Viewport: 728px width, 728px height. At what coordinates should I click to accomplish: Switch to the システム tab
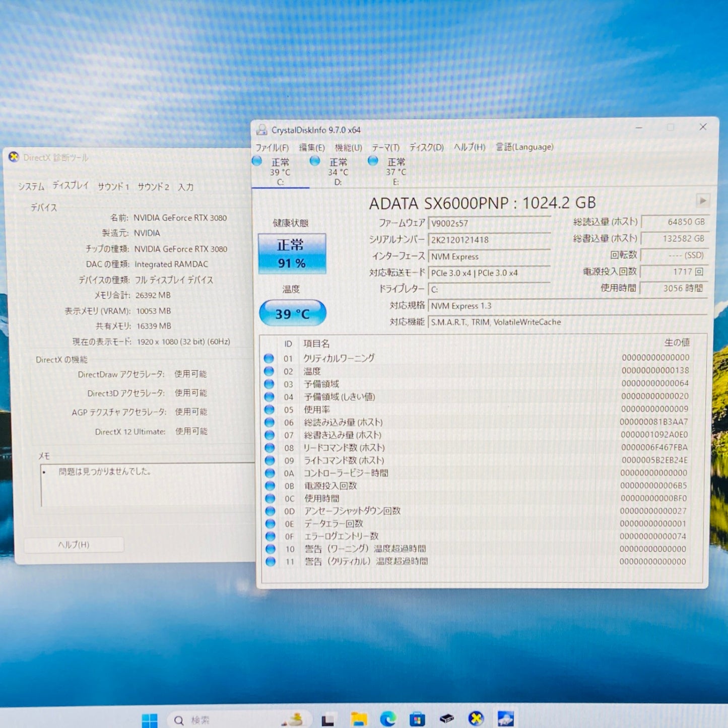[x=32, y=186]
